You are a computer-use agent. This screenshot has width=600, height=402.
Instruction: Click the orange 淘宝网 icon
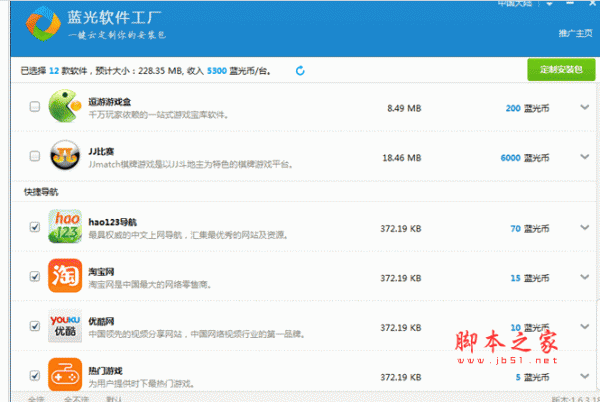[x=65, y=276]
